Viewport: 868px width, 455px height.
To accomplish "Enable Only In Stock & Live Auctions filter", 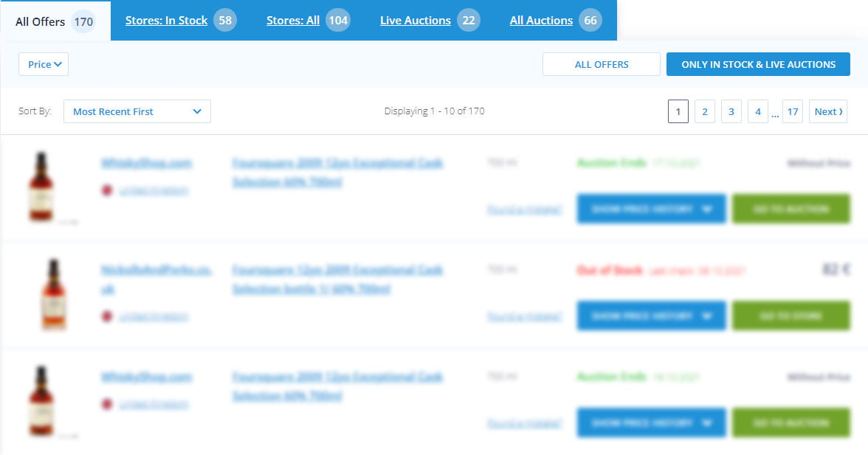I will [x=758, y=64].
